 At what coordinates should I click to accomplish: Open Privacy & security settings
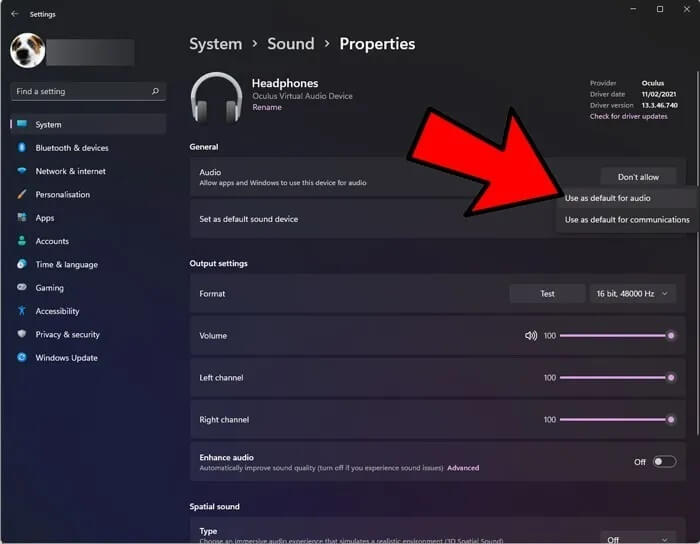[x=88, y=334]
